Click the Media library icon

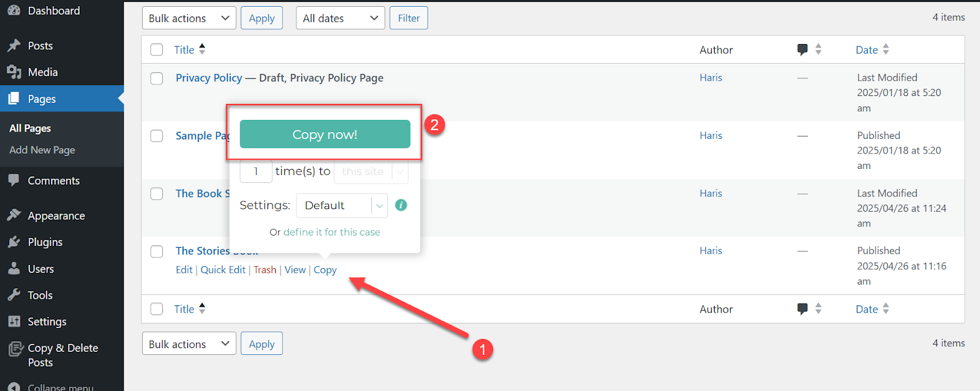pyautogui.click(x=13, y=72)
